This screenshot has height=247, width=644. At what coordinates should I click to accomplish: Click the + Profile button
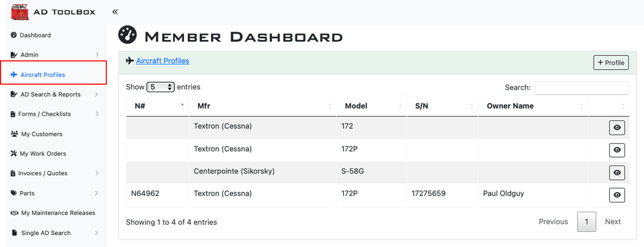[x=611, y=63]
